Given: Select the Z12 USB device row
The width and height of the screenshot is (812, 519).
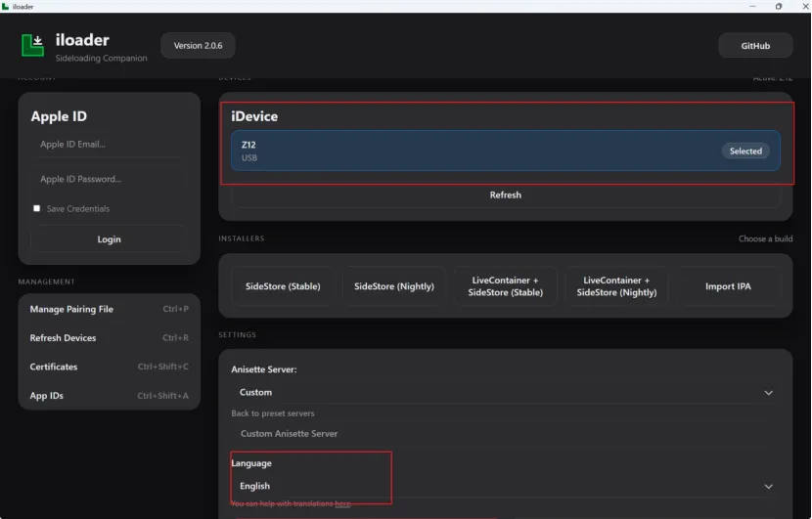Looking at the screenshot, I should pyautogui.click(x=506, y=151).
